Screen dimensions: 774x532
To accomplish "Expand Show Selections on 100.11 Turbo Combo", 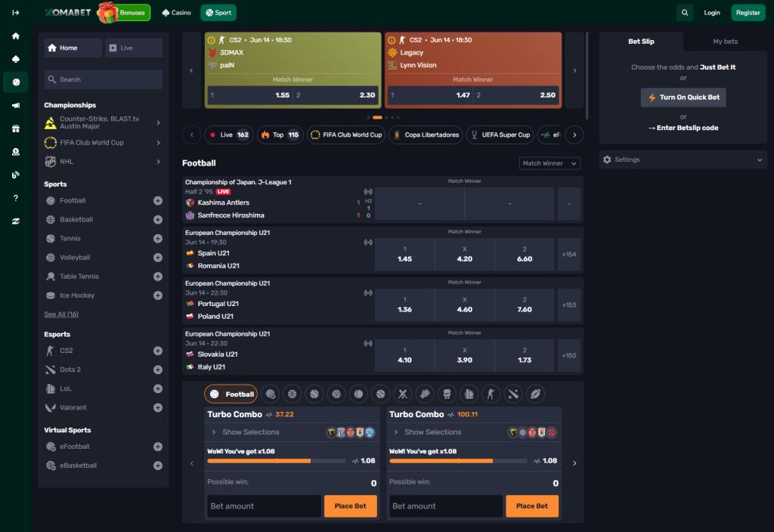I will pyautogui.click(x=428, y=432).
